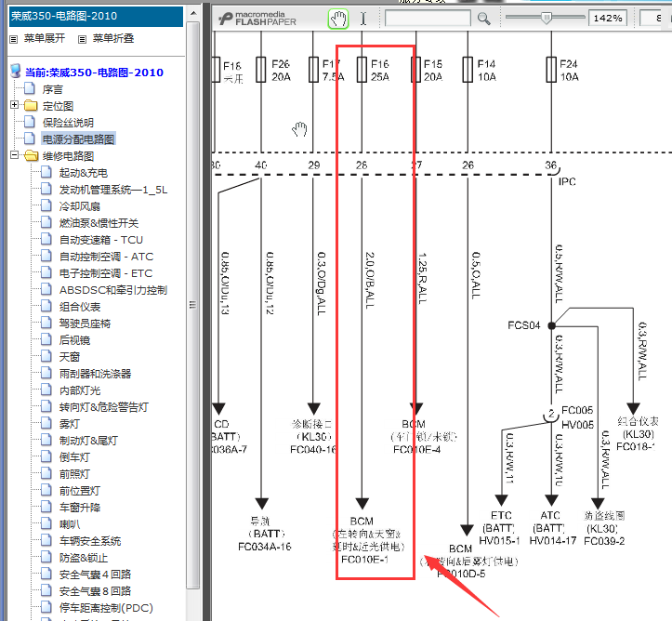Open 燃油泵&惯性开关 diagram

(99, 223)
